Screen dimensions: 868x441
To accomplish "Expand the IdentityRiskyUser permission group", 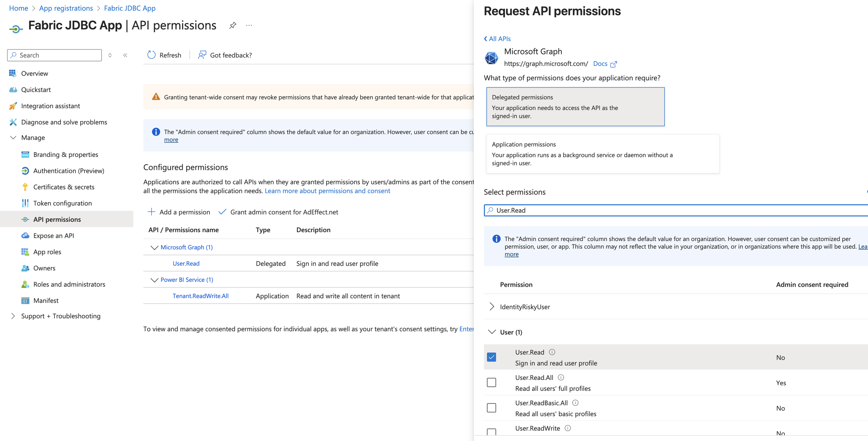I will click(492, 307).
